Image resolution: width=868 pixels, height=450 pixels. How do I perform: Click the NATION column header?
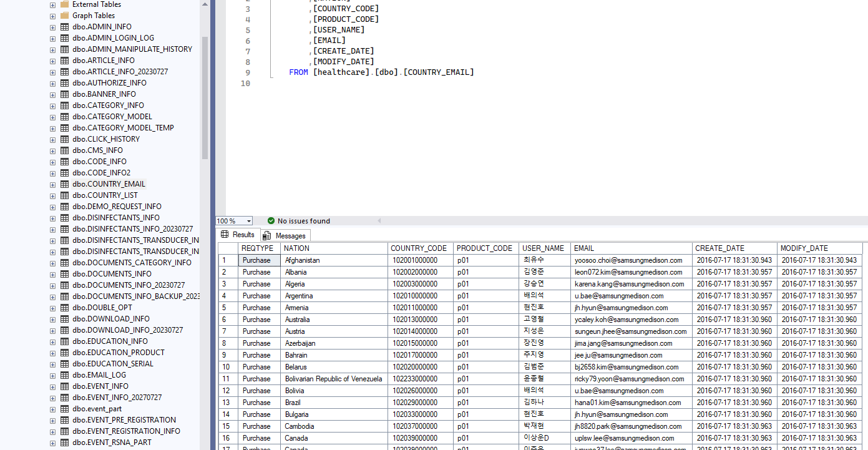point(296,248)
